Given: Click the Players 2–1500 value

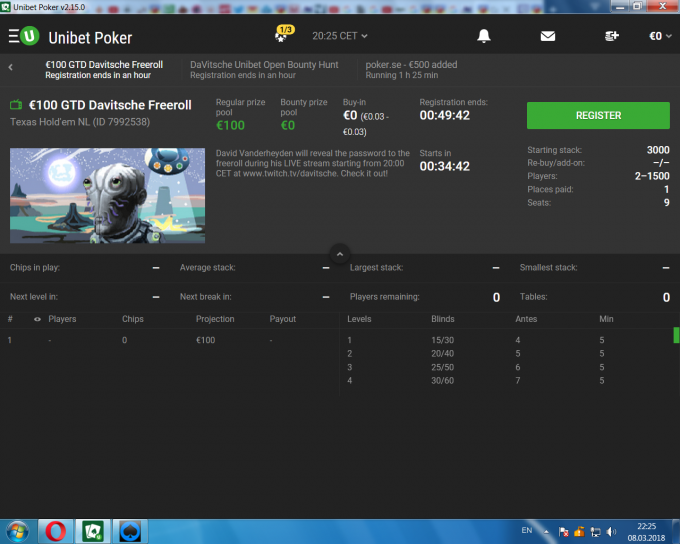Looking at the screenshot, I should click(652, 176).
